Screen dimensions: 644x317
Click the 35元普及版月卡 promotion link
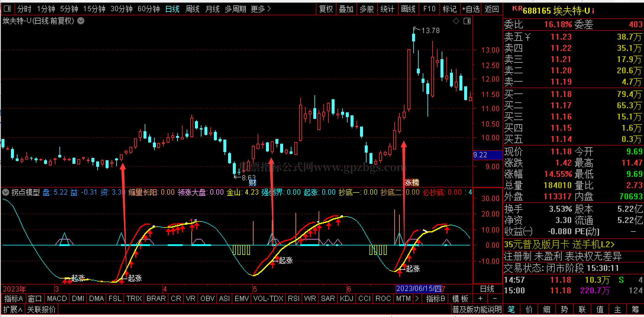point(559,245)
